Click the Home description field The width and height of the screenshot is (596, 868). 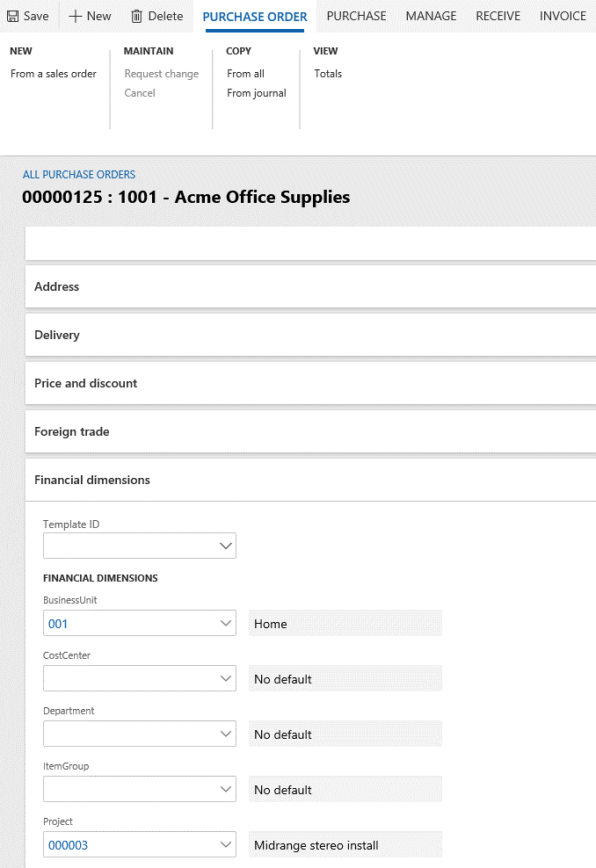pyautogui.click(x=345, y=623)
